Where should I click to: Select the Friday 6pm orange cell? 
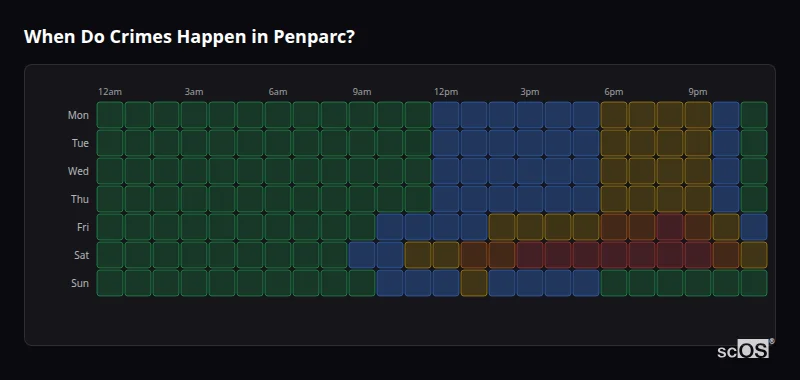click(x=614, y=227)
